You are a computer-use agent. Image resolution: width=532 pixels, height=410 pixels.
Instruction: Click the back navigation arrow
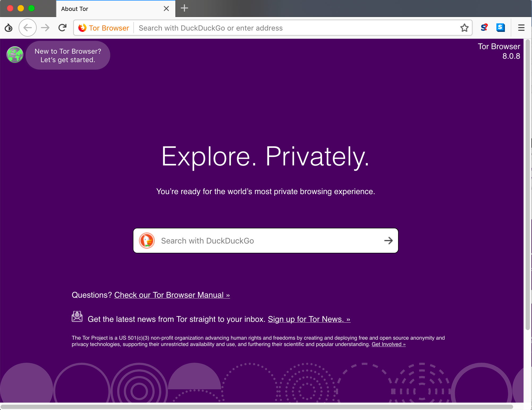(x=27, y=28)
